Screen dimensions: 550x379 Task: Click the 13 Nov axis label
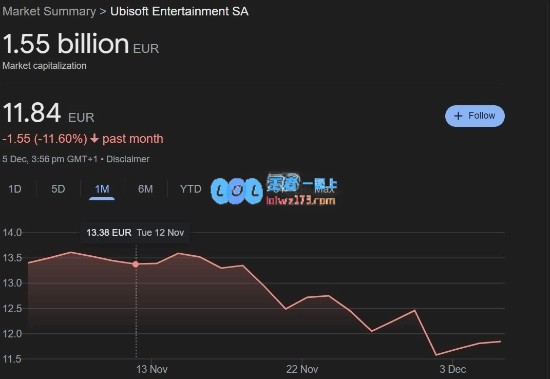152,369
